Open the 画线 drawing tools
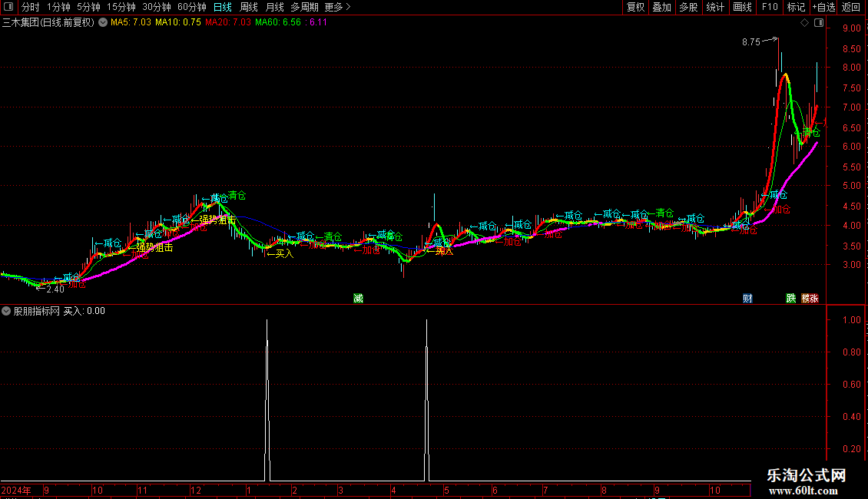The height and width of the screenshot is (499, 868). [742, 7]
